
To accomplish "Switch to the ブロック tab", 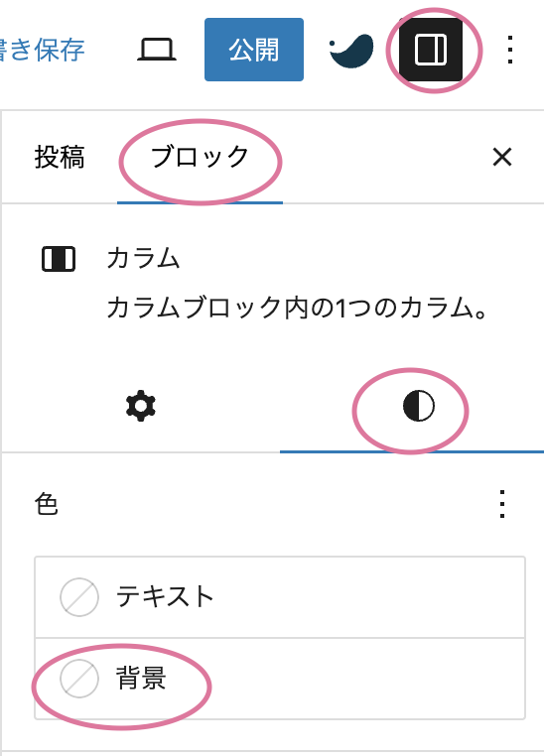I will coord(200,157).
